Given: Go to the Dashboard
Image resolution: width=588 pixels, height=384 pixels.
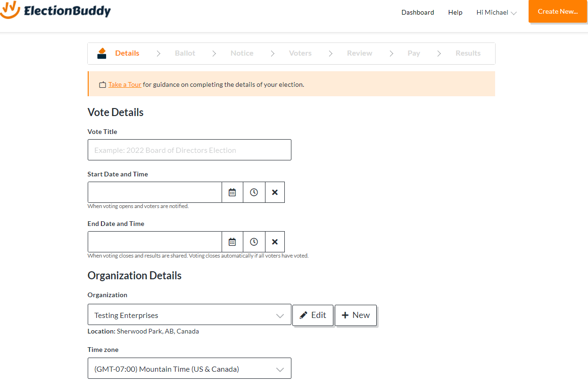Looking at the screenshot, I should [417, 12].
